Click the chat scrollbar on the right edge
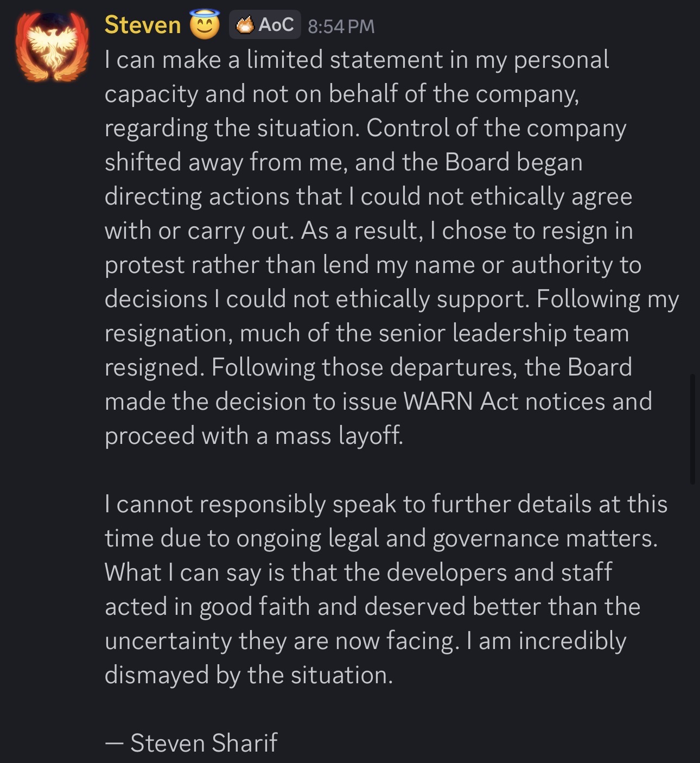 point(692,429)
